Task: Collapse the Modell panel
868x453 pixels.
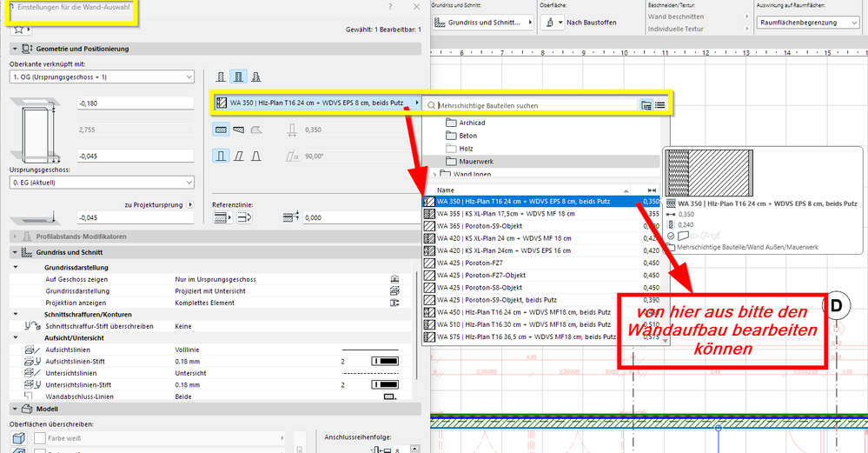Action: [15, 410]
